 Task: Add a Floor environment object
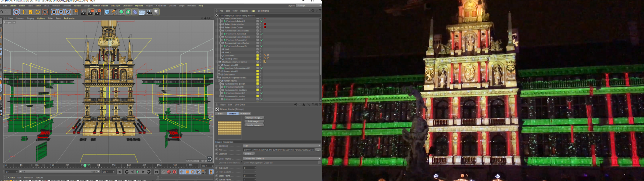142,12
